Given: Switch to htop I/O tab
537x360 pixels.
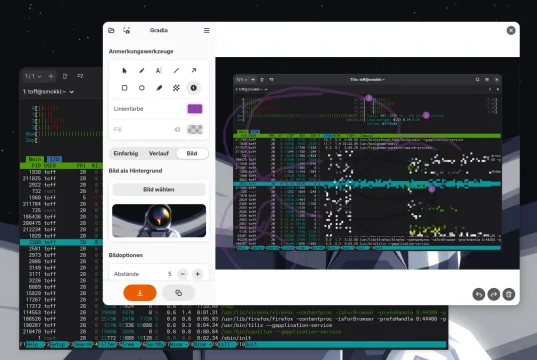Looking at the screenshot, I should pos(54,159).
